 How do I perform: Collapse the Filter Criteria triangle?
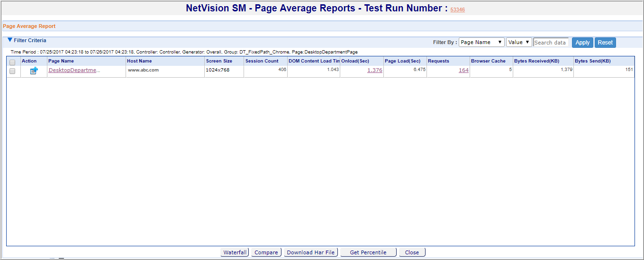pyautogui.click(x=10, y=40)
